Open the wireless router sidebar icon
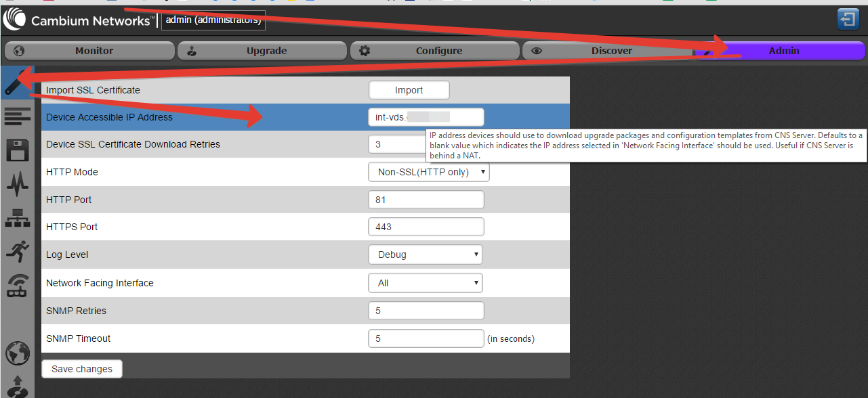This screenshot has width=868, height=398. (x=17, y=286)
